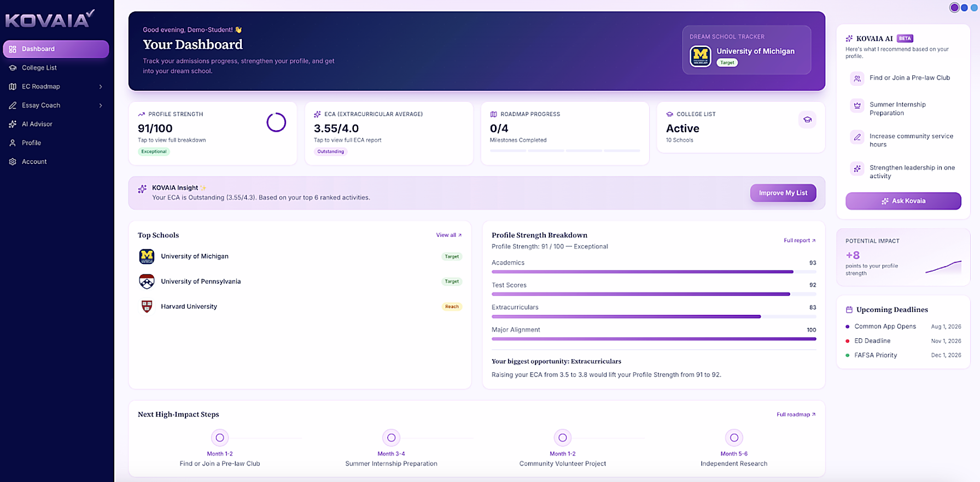Click the Community Volunteer Project step circle
The height and width of the screenshot is (482, 980).
pyautogui.click(x=563, y=438)
